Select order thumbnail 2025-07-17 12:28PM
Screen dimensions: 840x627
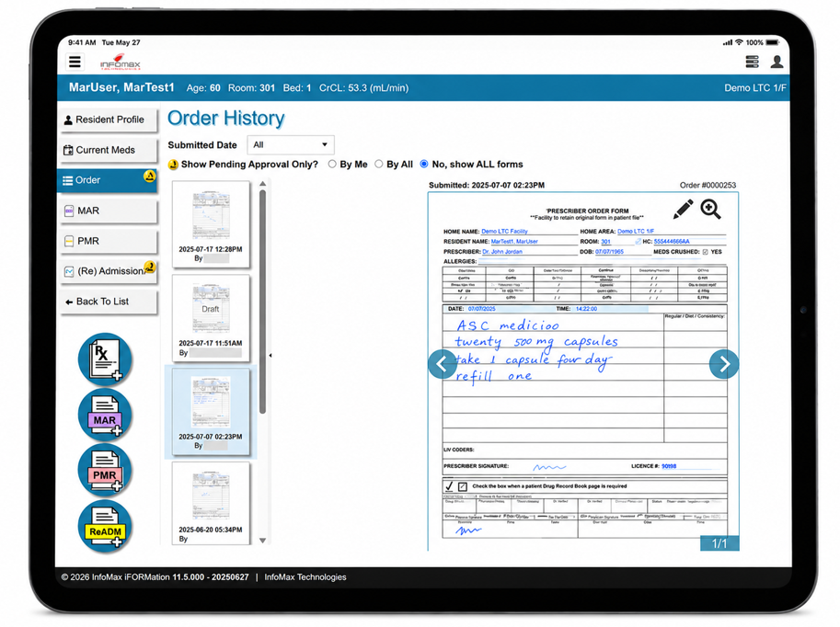(x=211, y=223)
